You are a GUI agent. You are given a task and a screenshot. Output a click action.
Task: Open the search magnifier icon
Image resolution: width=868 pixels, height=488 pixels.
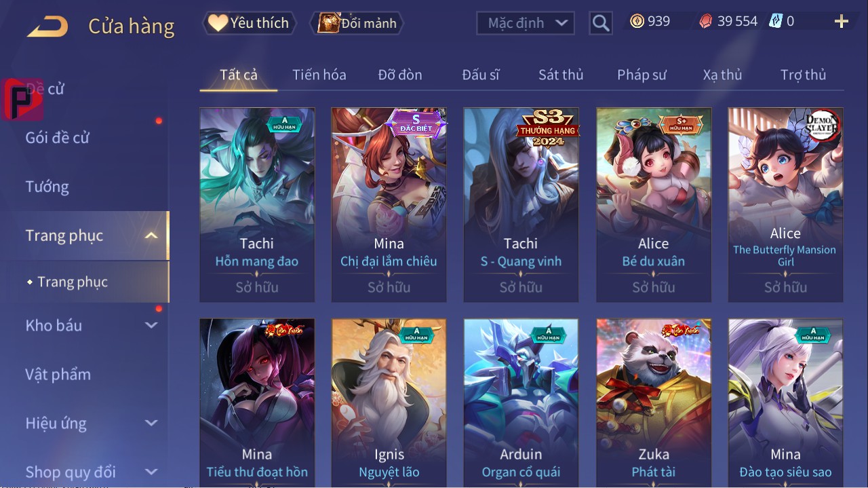tap(601, 23)
